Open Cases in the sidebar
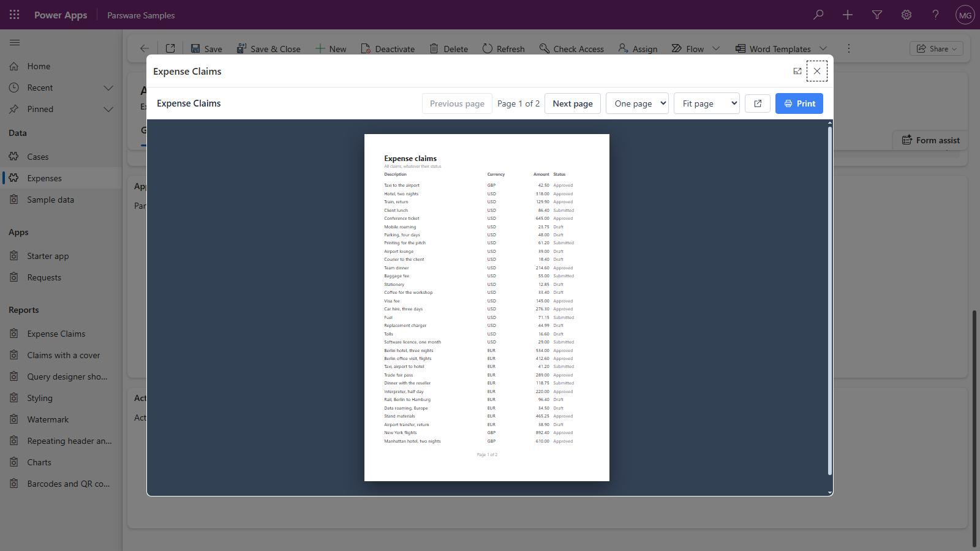Screen dimensions: 980x551 (61, 157)
